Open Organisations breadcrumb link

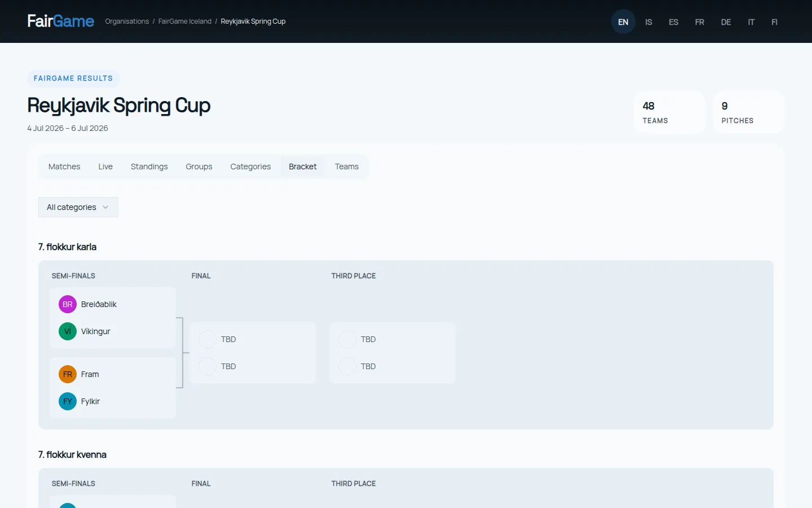click(x=127, y=21)
